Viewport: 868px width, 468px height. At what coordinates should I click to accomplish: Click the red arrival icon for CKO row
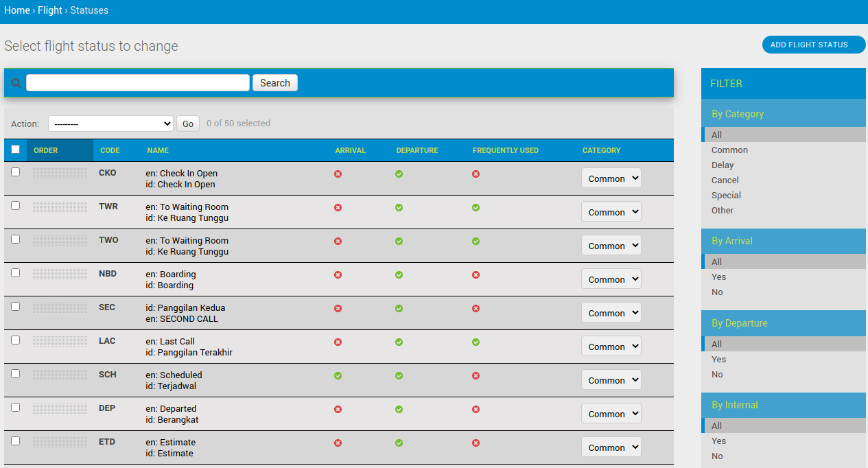point(338,174)
